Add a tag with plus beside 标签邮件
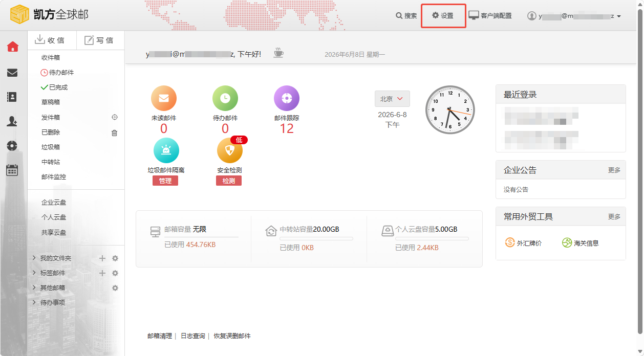The width and height of the screenshot is (644, 356). (102, 273)
